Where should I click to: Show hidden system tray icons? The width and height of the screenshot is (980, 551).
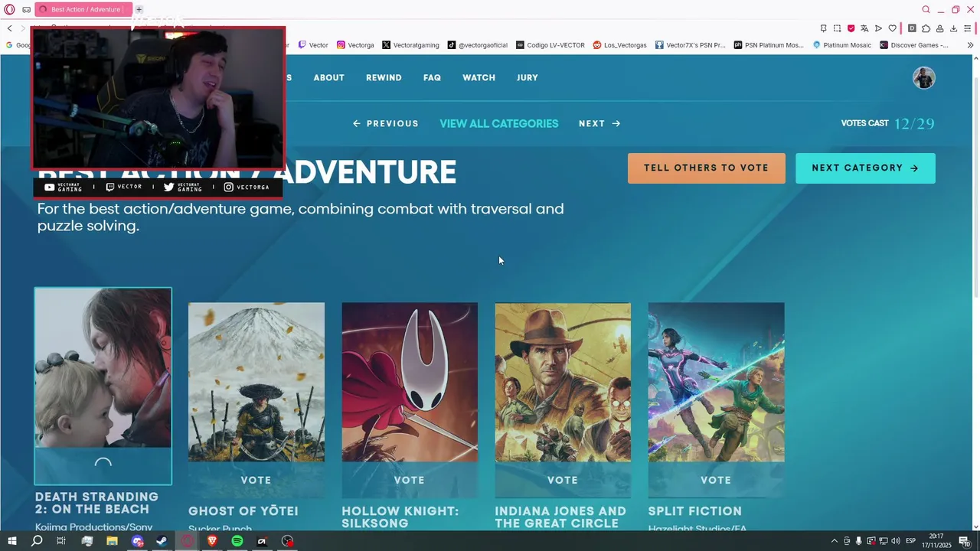(834, 541)
